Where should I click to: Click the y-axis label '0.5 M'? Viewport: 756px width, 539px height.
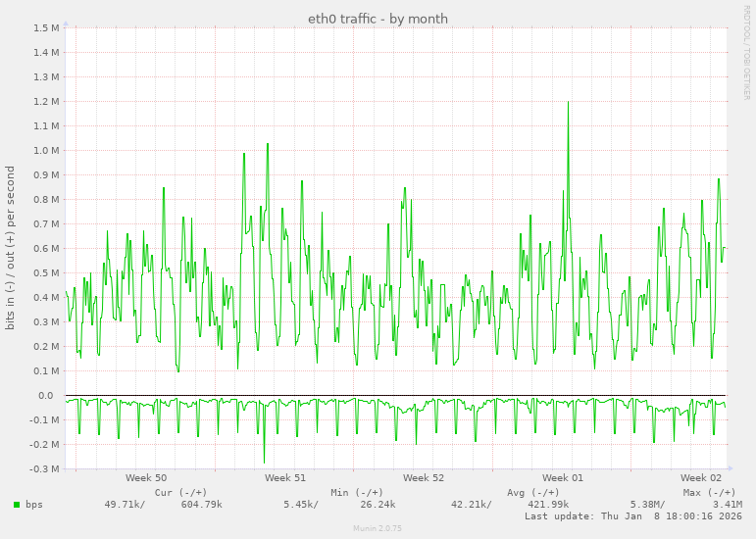tap(46, 273)
